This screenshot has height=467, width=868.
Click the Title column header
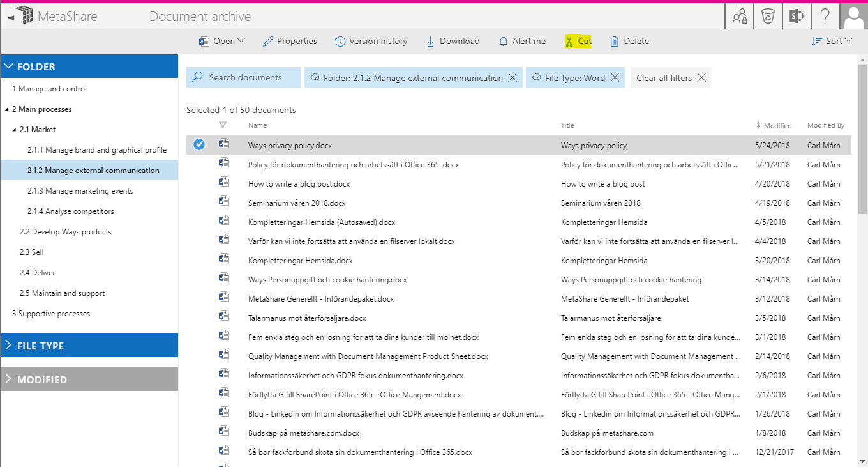[x=567, y=125]
